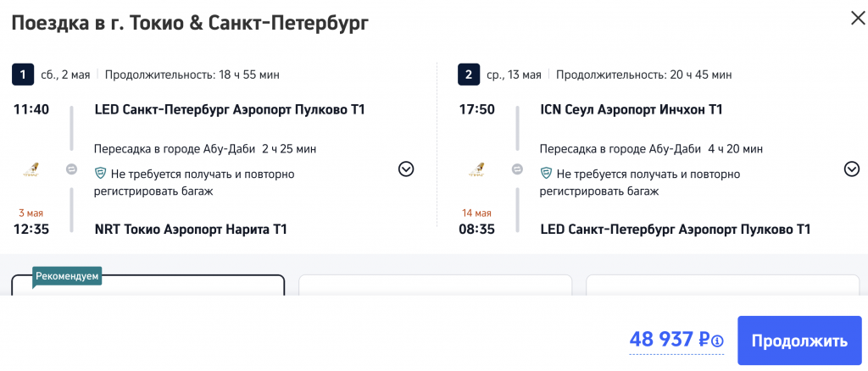Click layover icon on the second flight timeline
The image size is (868, 371).
click(517, 169)
